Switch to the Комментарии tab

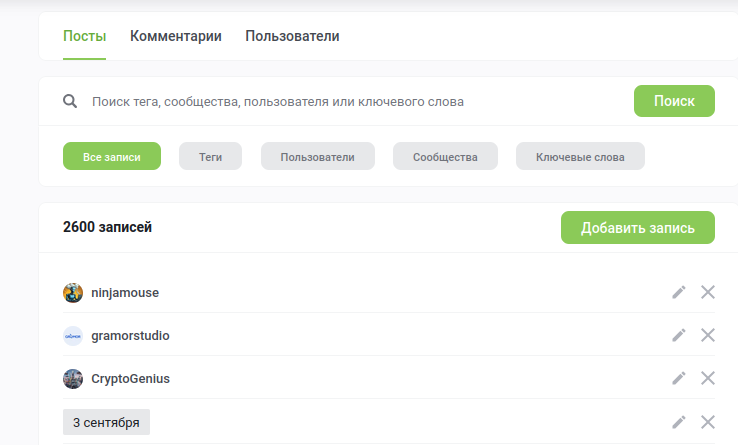[176, 36]
